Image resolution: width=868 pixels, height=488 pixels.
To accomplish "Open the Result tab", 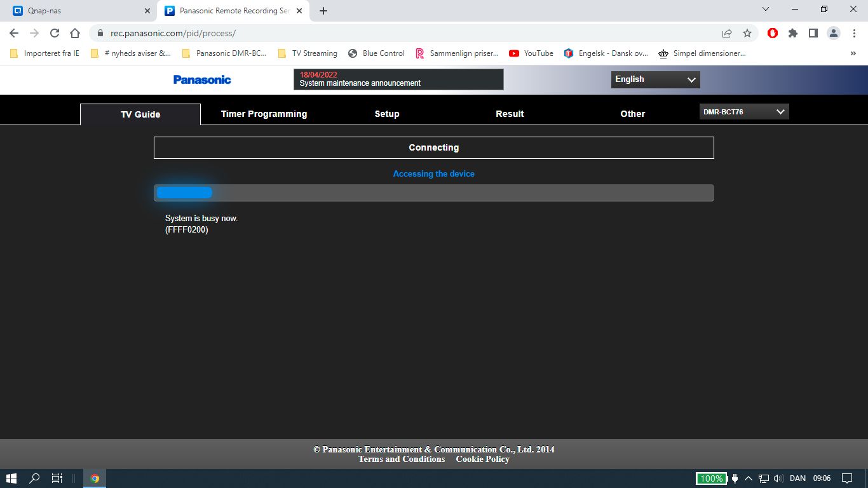I will click(x=510, y=114).
